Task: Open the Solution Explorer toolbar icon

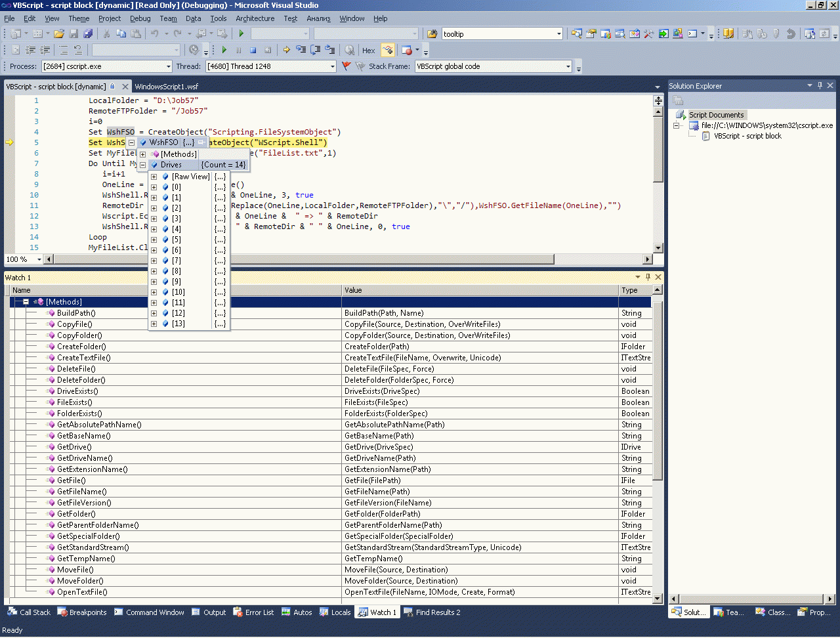Action: click(577, 33)
